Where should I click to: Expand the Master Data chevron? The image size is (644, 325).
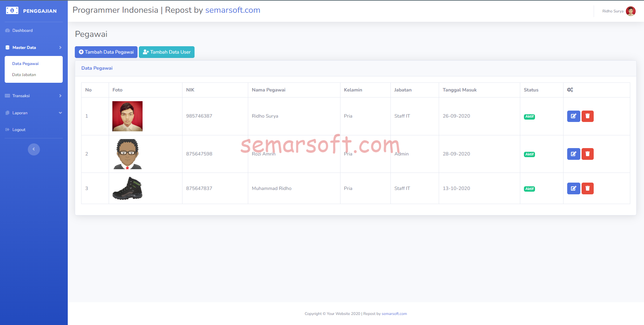(x=60, y=47)
